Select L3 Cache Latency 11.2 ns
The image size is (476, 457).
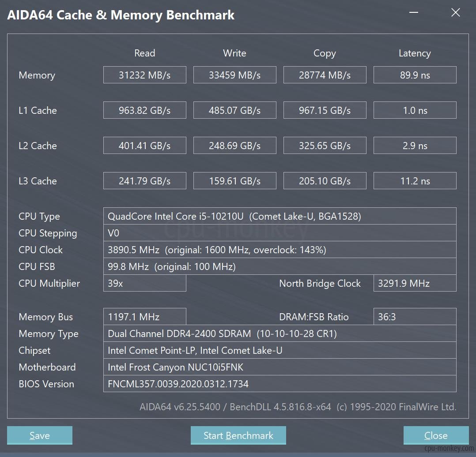coord(415,181)
